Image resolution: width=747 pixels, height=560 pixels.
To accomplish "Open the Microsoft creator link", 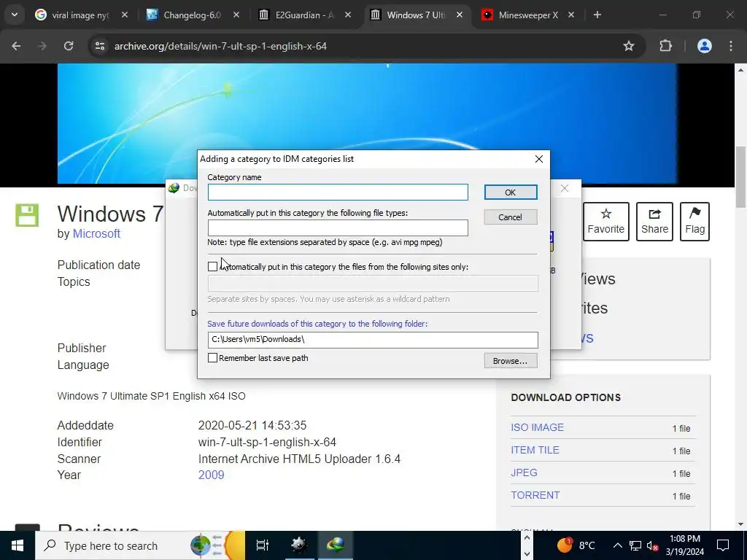I will pyautogui.click(x=96, y=234).
